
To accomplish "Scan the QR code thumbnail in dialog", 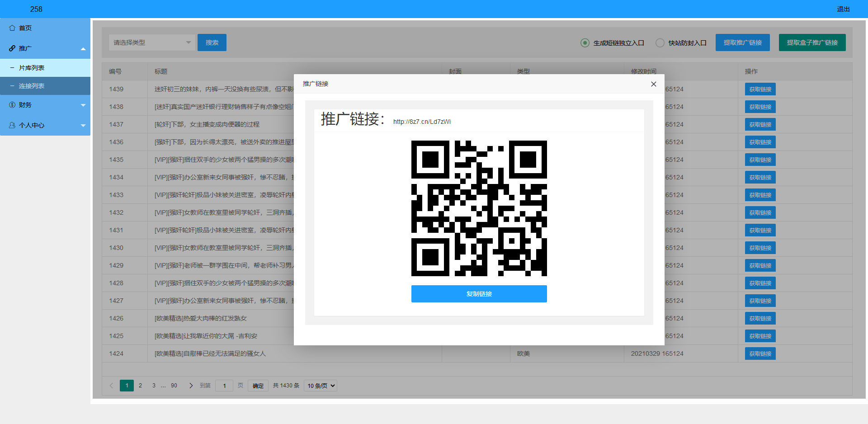I will 479,208.
